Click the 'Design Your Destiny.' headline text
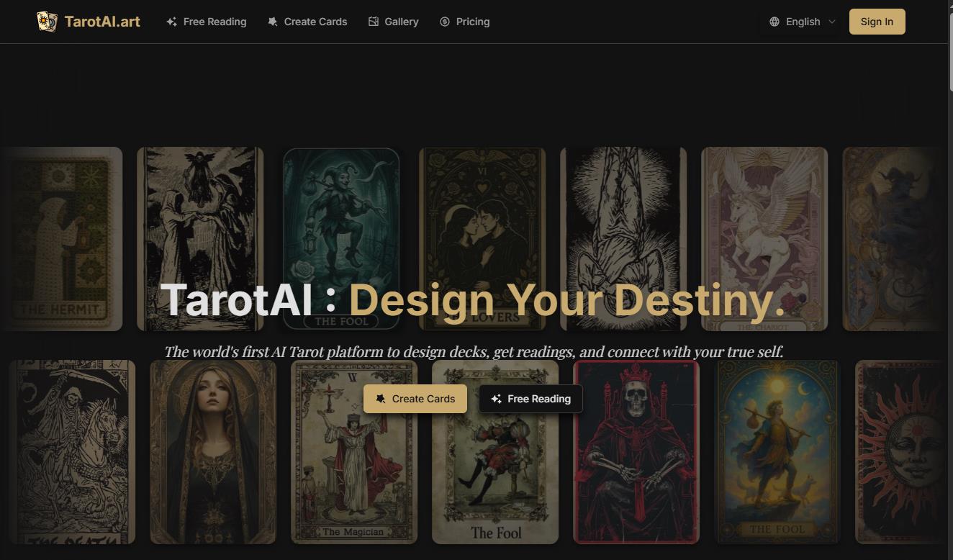953x560 pixels. click(x=566, y=299)
